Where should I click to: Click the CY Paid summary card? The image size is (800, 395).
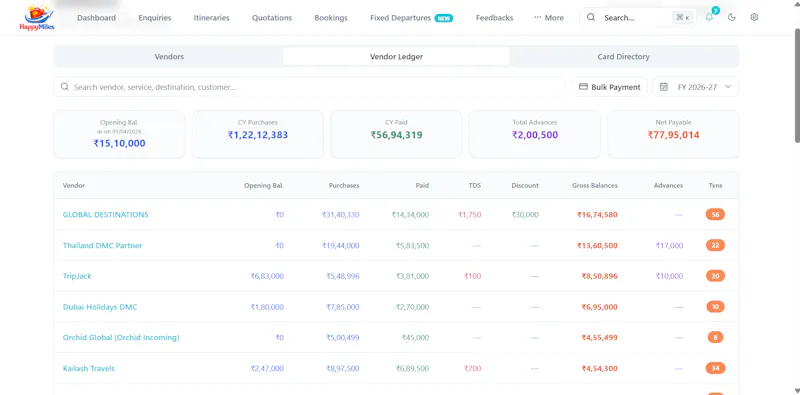point(396,134)
